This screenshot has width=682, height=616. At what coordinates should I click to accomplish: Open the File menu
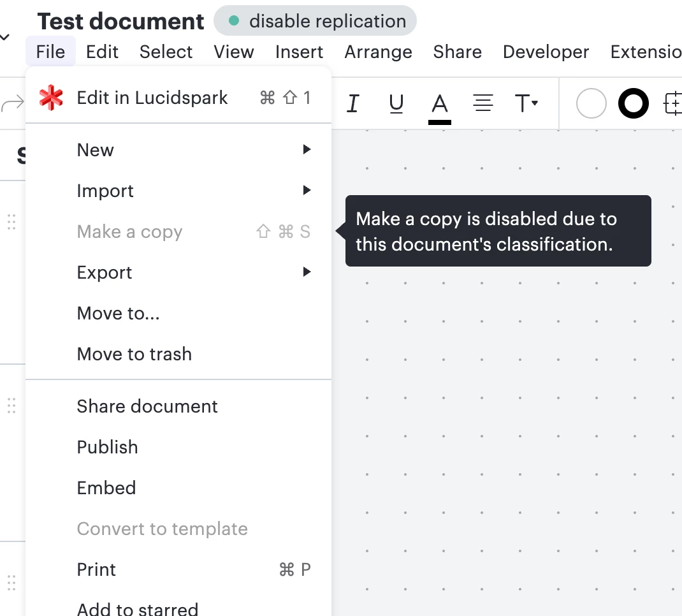50,52
